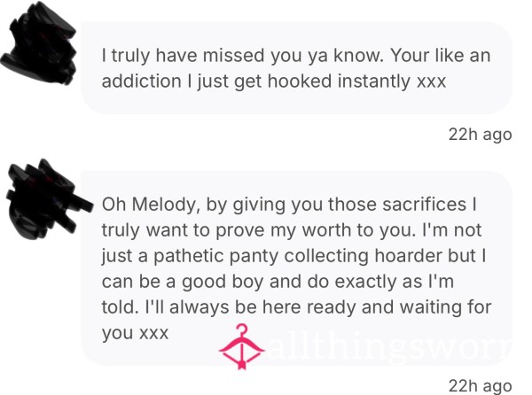532x395 pixels.
Task: Select the "I truly have missed you" message bubble
Action: (296, 68)
